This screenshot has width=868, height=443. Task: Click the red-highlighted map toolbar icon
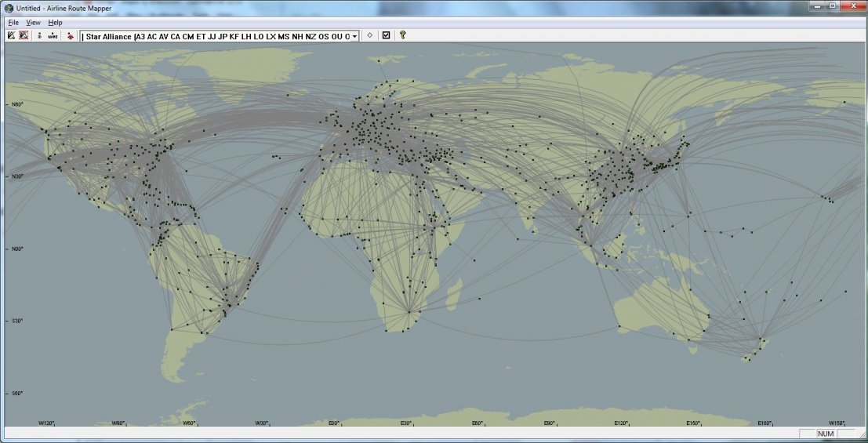pyautogui.click(x=24, y=35)
